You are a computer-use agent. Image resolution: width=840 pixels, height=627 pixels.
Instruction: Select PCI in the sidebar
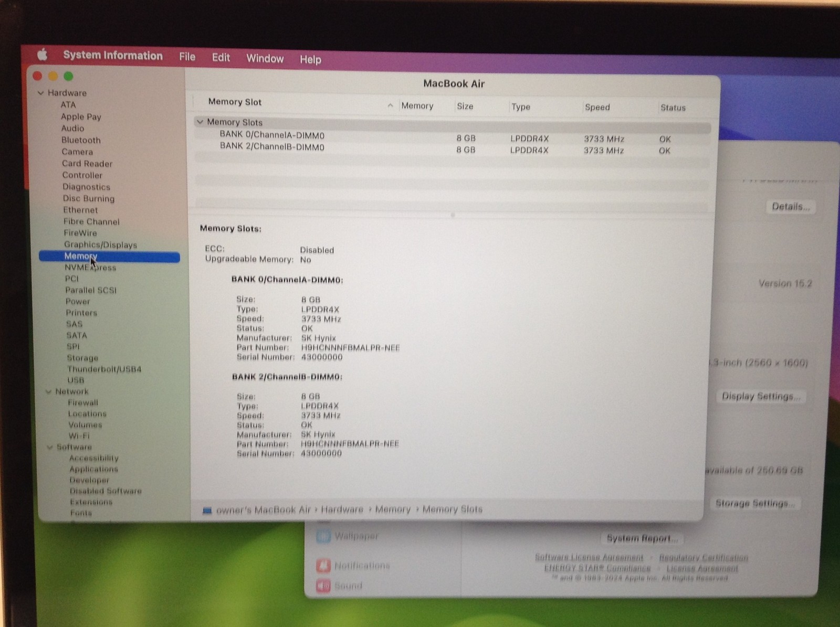(72, 279)
